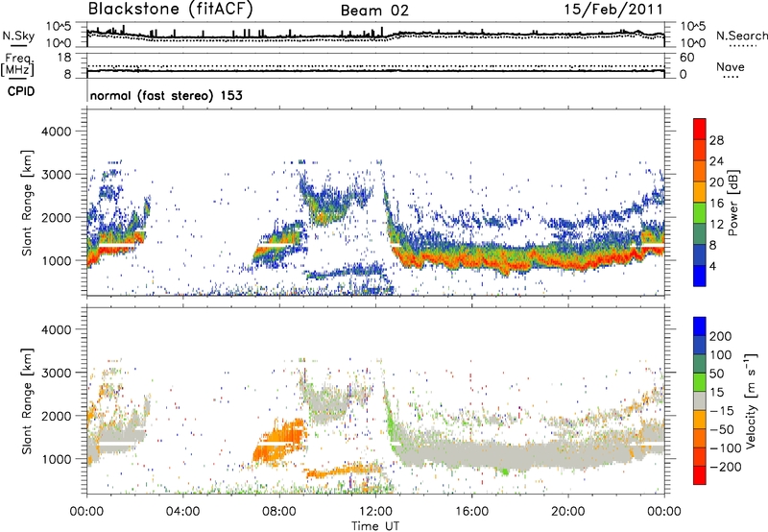
Task: Click the 'N.Sky' legend label
Action: 18,36
